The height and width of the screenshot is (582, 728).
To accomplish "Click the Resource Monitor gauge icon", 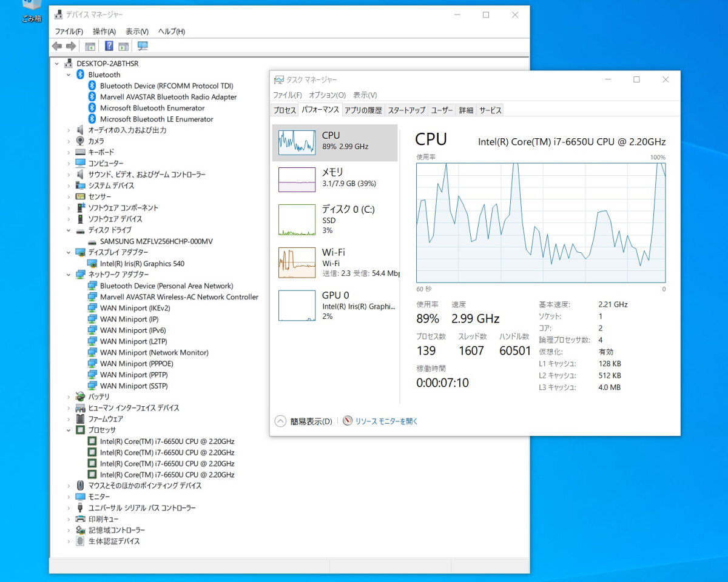I will coord(348,421).
